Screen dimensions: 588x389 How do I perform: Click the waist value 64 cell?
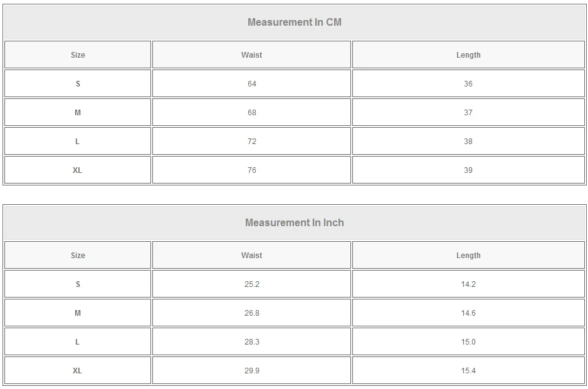251,84
